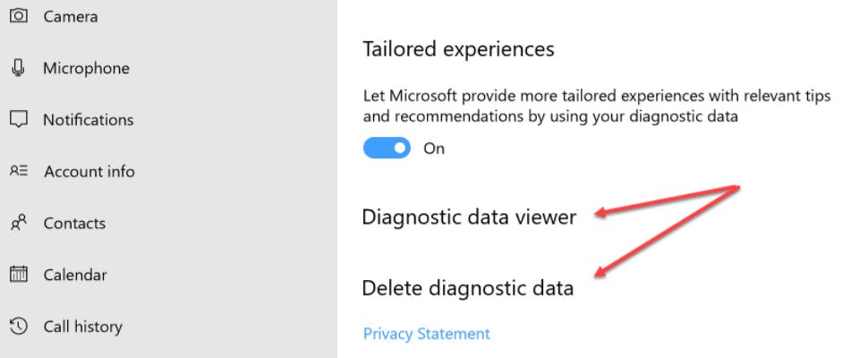The image size is (868, 358).
Task: Click the Microphone icon in sidebar
Action: tap(19, 68)
